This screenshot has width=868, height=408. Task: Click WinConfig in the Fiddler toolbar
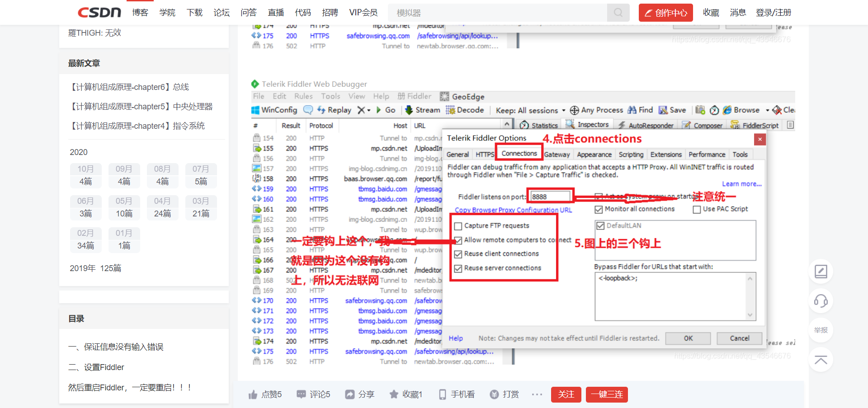274,110
